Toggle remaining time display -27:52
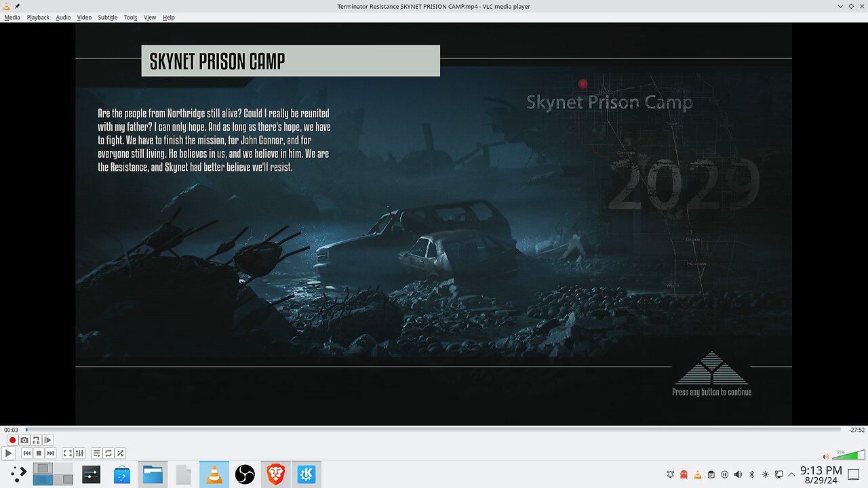 pos(856,430)
